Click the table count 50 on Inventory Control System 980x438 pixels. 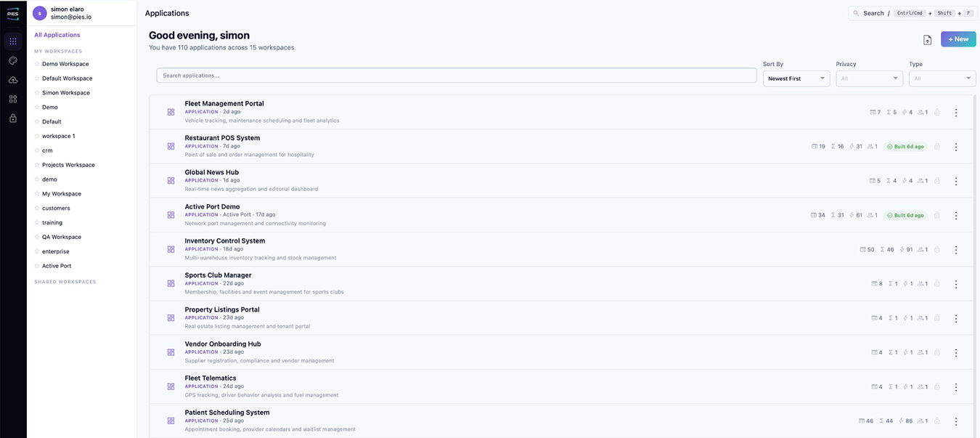click(x=867, y=250)
